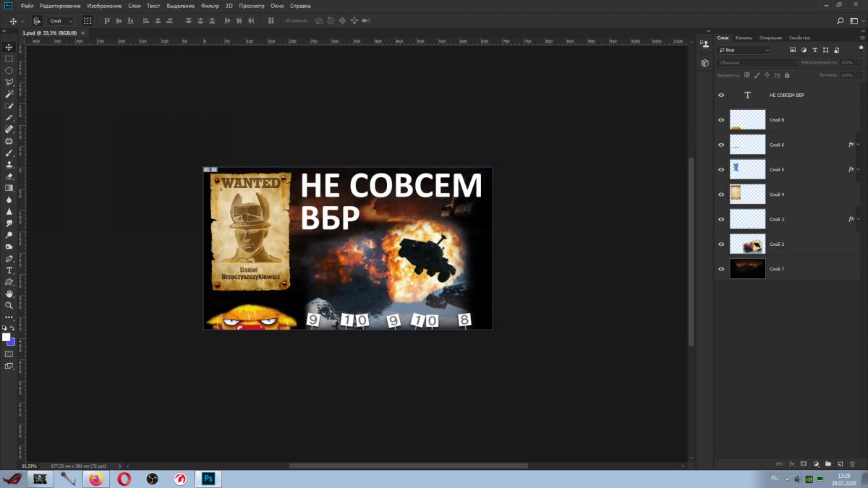Open the Слой auto-select dropdown in options bar
This screenshot has height=488, width=868.
(x=61, y=21)
